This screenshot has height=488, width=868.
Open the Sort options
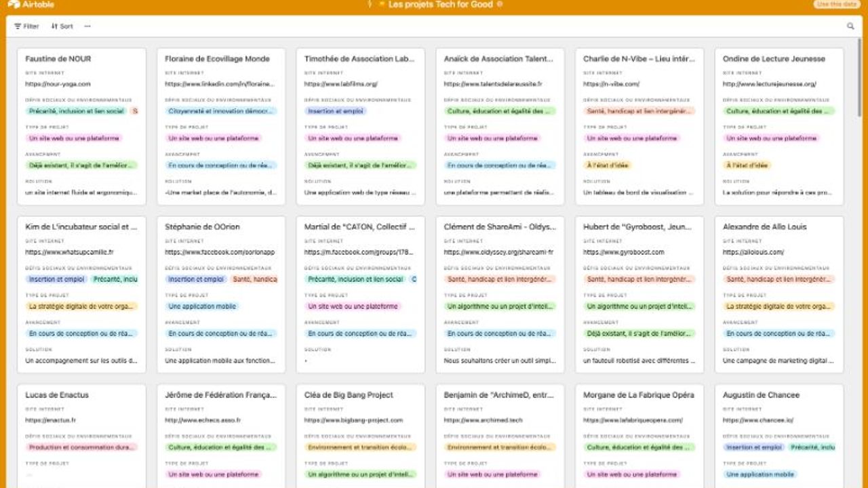(x=62, y=26)
